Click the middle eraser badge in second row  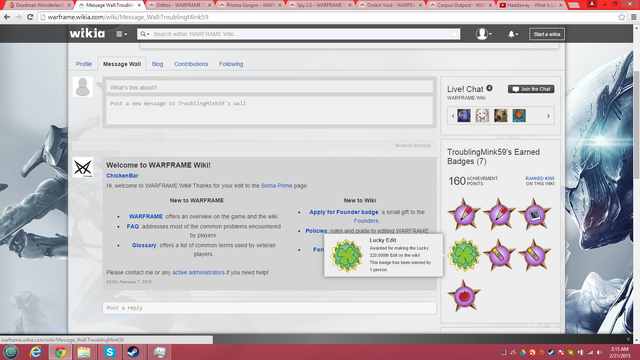coord(499,256)
